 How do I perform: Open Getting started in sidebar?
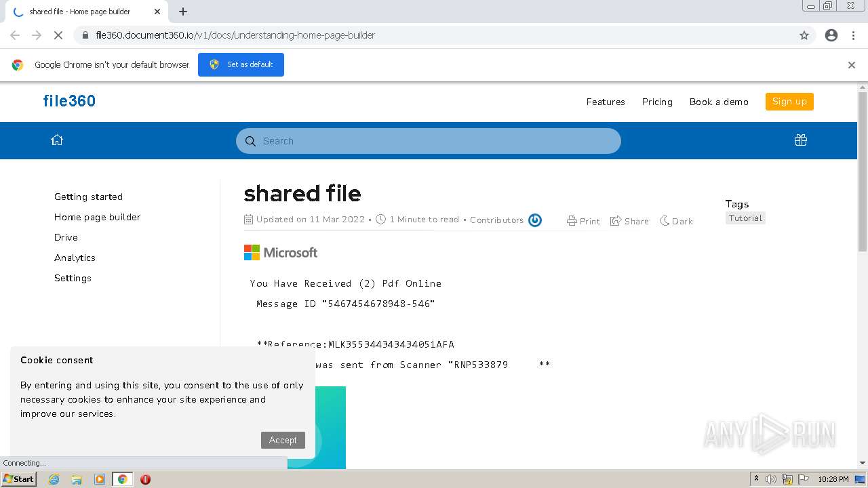pyautogui.click(x=88, y=197)
